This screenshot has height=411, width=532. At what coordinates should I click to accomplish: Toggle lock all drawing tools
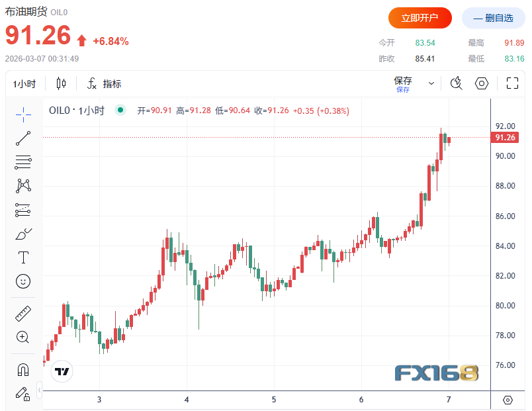coord(23,393)
